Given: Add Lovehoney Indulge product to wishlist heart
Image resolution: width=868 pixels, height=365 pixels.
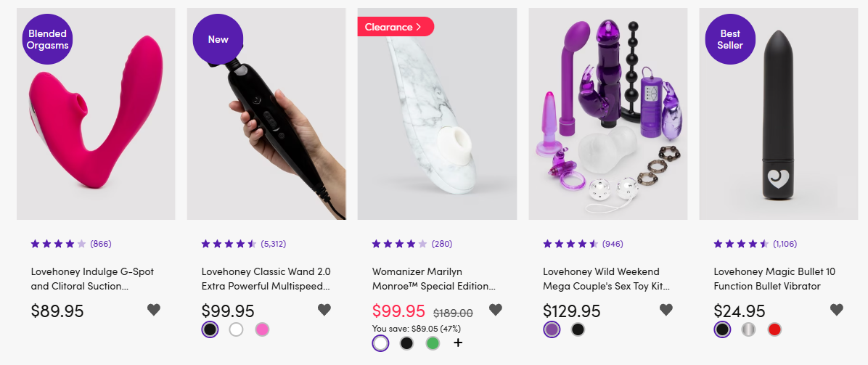Looking at the screenshot, I should pos(154,310).
